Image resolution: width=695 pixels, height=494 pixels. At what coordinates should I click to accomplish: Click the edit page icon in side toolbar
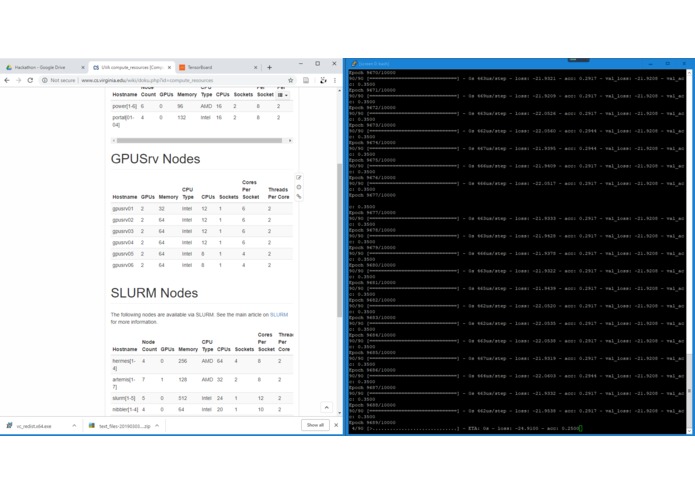tap(299, 177)
